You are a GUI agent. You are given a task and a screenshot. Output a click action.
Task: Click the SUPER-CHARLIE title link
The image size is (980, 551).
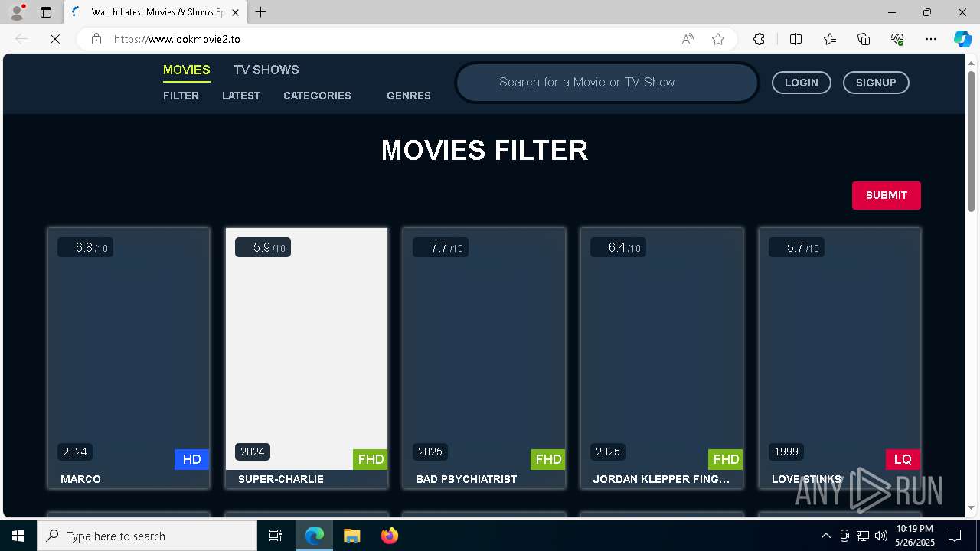[281, 479]
